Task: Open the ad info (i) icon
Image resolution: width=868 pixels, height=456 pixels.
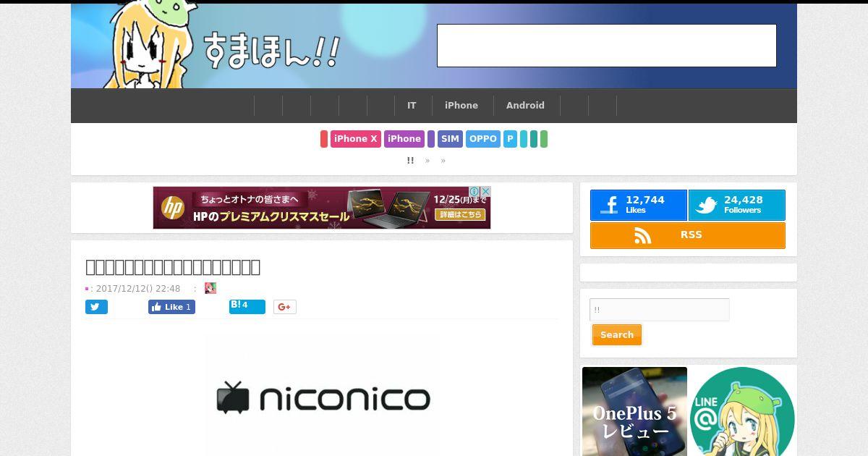Action: [475, 192]
